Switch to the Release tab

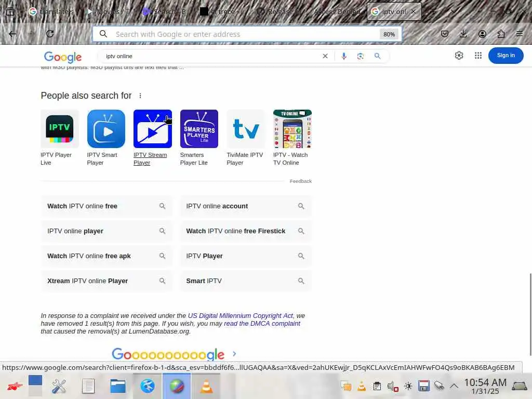pos(278,11)
